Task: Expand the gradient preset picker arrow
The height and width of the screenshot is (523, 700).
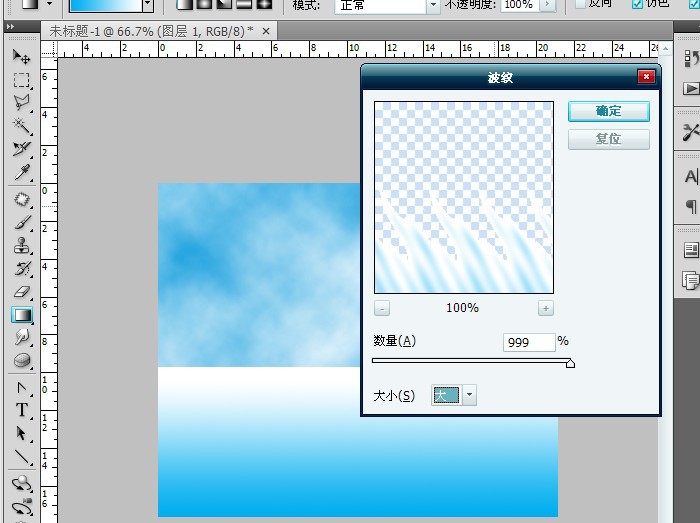Action: [x=147, y=5]
